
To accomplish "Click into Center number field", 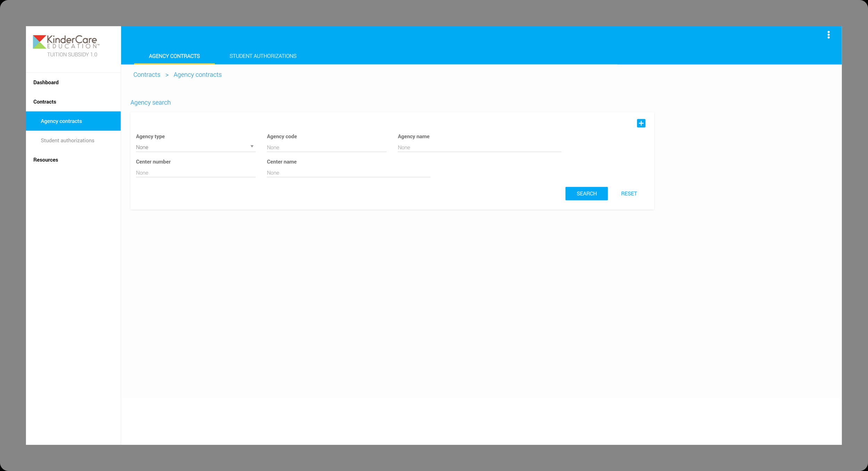I will point(195,173).
